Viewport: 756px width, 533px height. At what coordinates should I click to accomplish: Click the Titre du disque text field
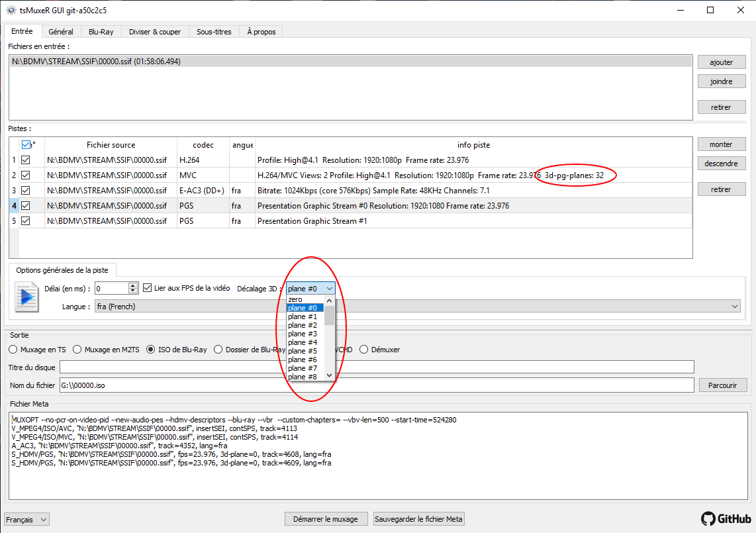[x=377, y=367]
